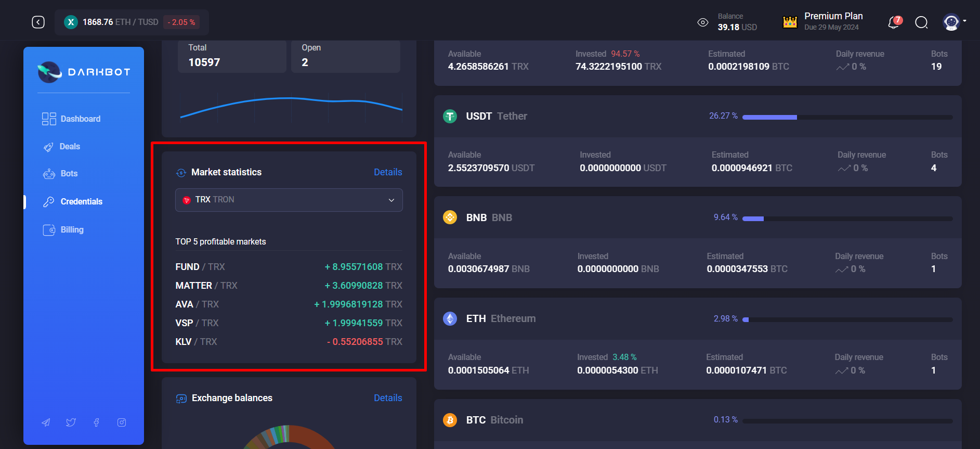Click ETH 2.98 % allocation bar

pyautogui.click(x=847, y=319)
